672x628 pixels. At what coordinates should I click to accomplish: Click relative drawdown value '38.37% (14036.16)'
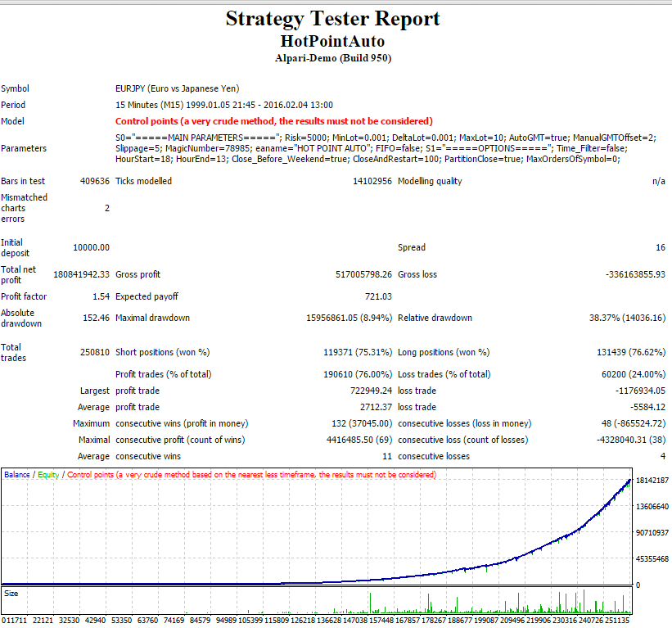(628, 318)
